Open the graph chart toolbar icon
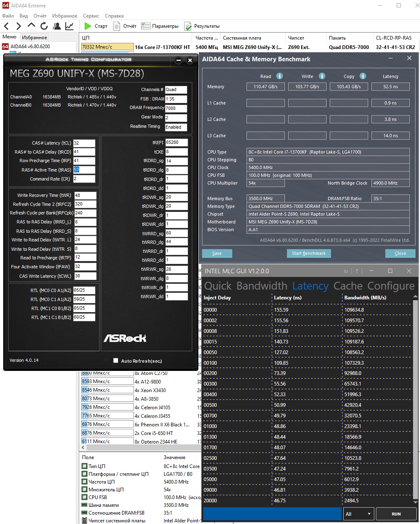 [69, 26]
